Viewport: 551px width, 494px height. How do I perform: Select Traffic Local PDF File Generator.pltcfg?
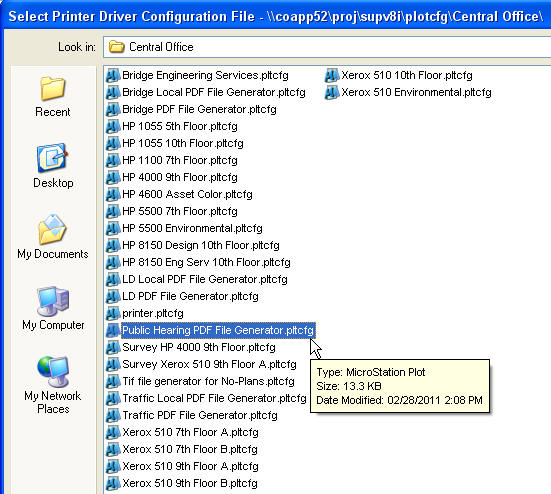tap(214, 398)
